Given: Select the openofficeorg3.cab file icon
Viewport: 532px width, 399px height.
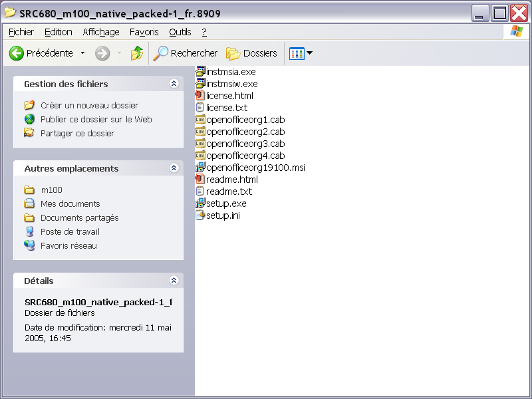Looking at the screenshot, I should tap(200, 144).
